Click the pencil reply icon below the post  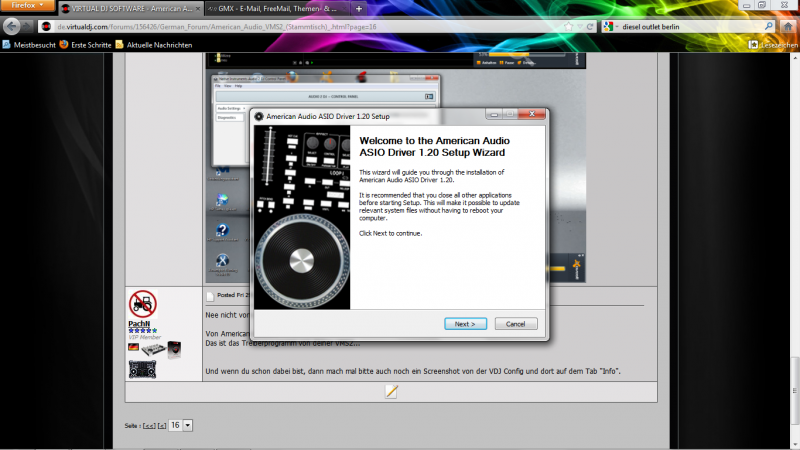click(x=391, y=391)
